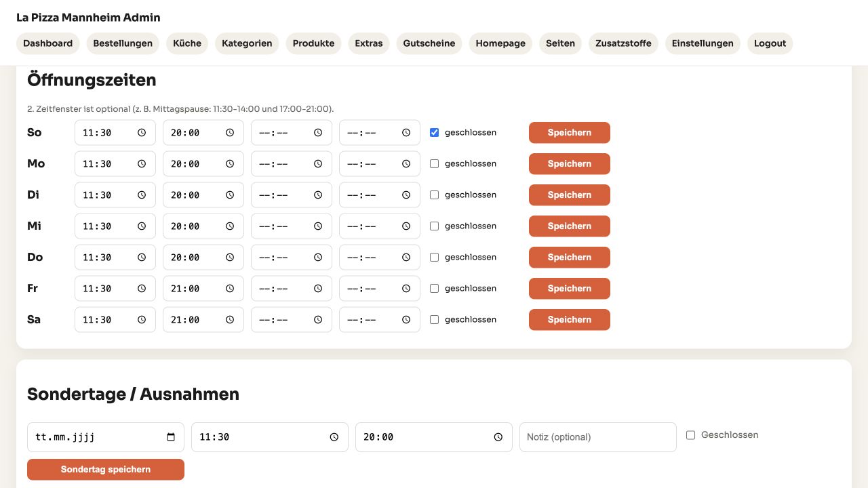This screenshot has width=868, height=488.
Task: Click clock icon in Sa 11:30 field
Action: click(142, 320)
